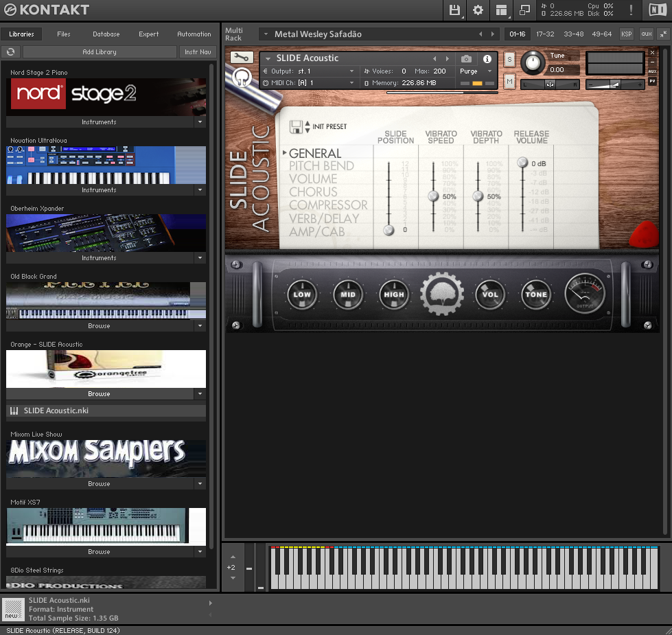The image size is (672, 635).
Task: Open SLIDE Acoustic.nki instrument file
Action: (x=106, y=411)
